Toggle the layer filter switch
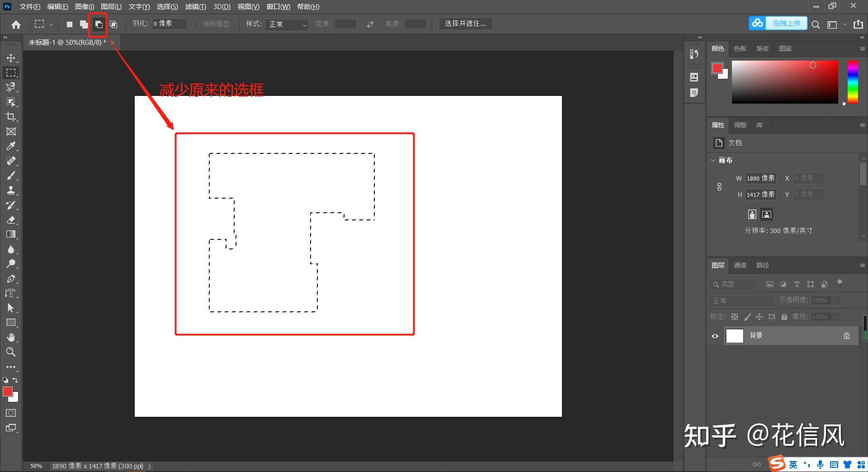The width and height of the screenshot is (868, 472). (840, 283)
